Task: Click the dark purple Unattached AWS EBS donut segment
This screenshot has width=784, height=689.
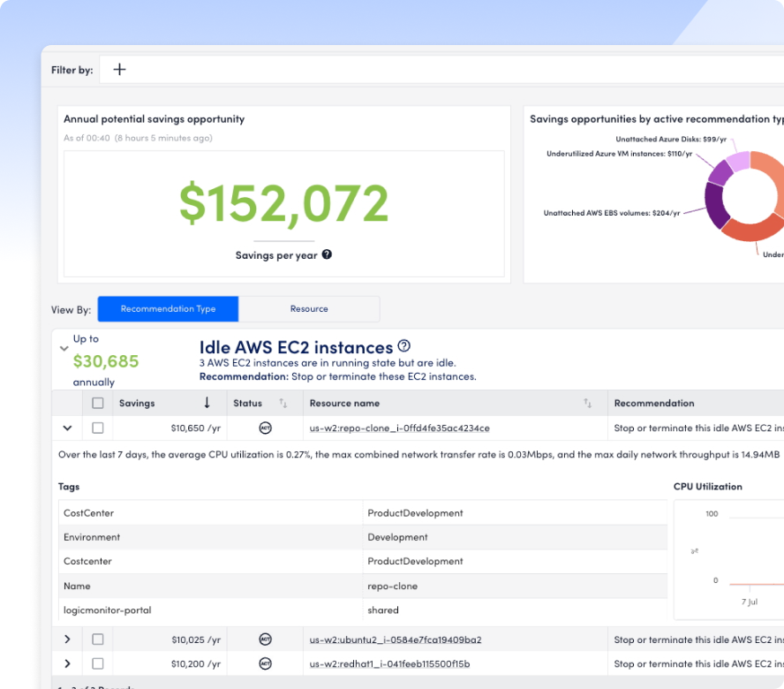Action: 715,204
